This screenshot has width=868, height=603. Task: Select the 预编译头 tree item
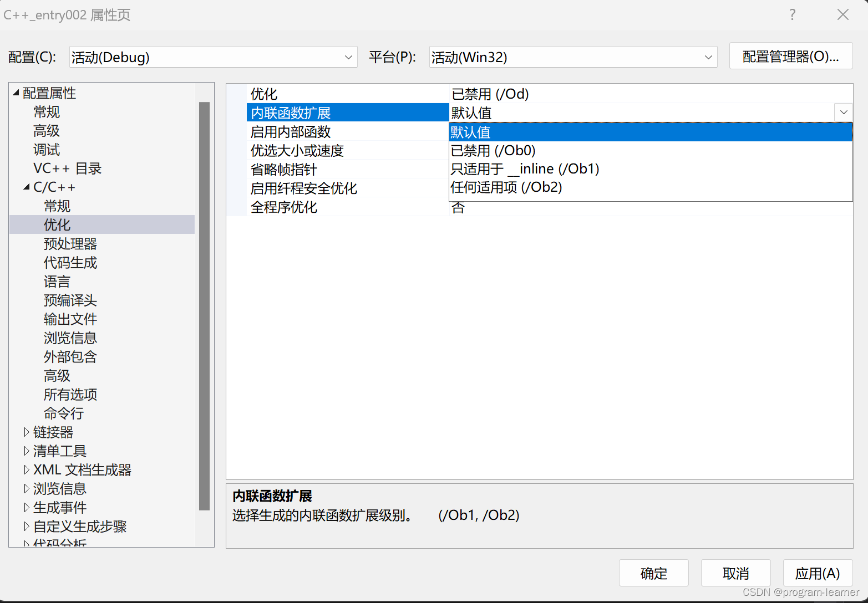click(x=70, y=300)
